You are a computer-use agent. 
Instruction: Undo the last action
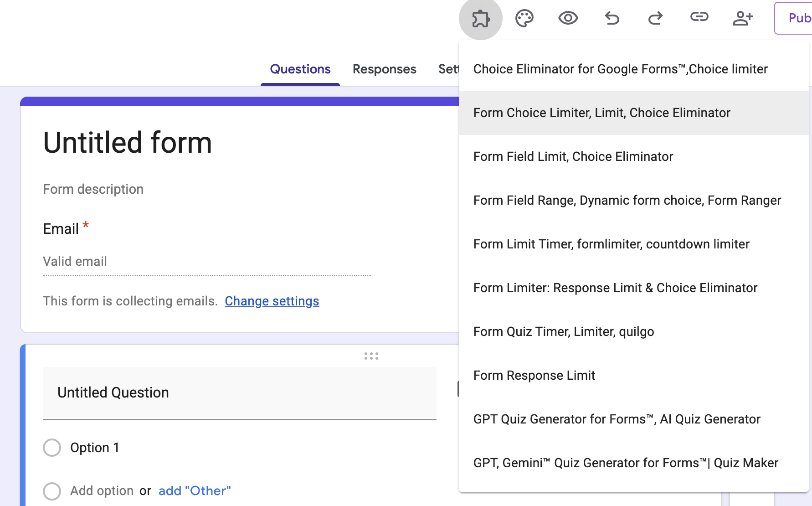click(x=612, y=18)
